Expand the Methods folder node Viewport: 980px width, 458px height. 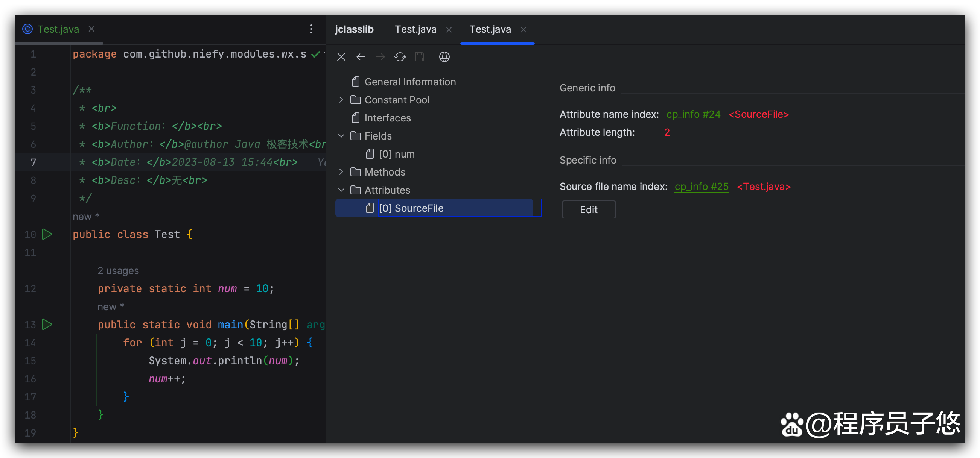point(341,172)
